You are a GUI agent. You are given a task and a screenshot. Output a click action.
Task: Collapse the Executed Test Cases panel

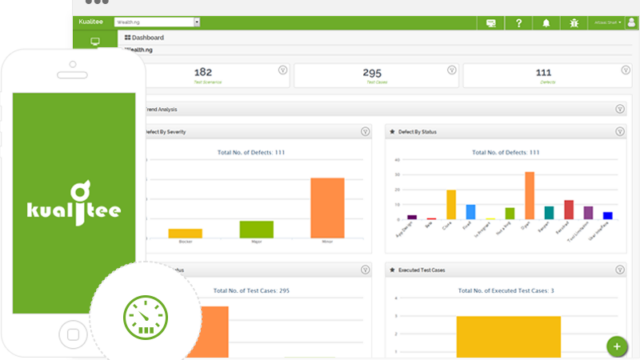click(x=620, y=270)
